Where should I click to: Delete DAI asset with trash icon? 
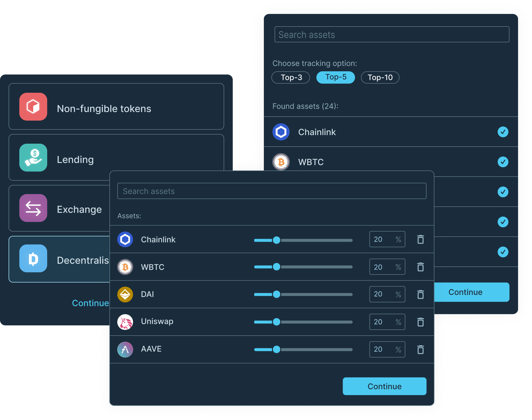tap(420, 294)
